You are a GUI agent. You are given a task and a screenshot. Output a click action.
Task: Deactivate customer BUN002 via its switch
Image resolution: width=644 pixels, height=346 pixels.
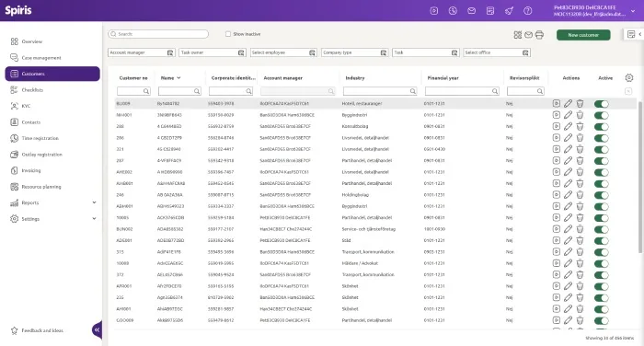point(602,229)
